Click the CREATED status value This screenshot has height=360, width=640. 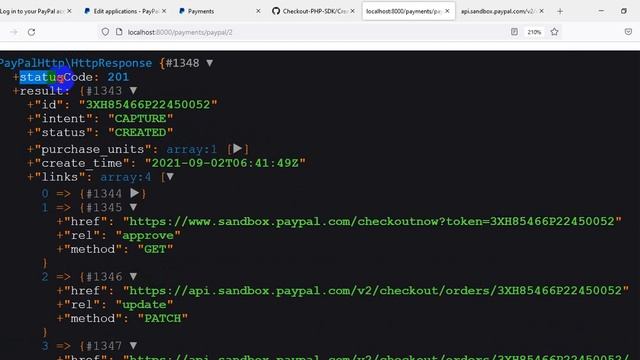coord(140,133)
